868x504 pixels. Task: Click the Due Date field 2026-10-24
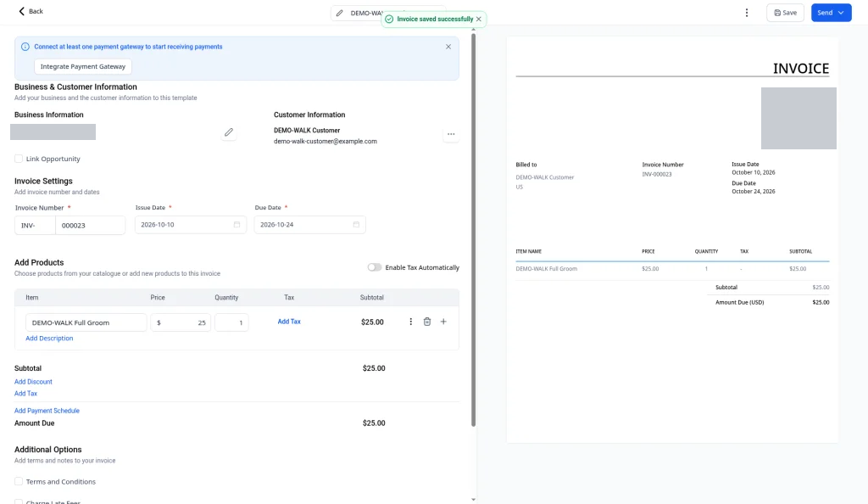coord(310,224)
